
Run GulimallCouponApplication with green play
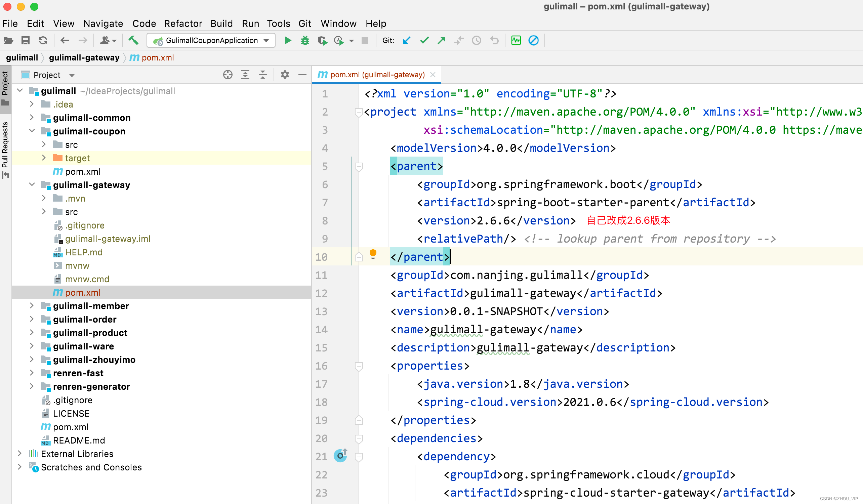288,40
